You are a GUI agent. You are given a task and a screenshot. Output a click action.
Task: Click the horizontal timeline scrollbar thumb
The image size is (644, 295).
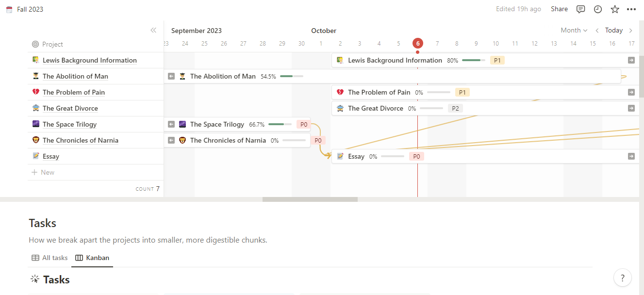(x=310, y=199)
